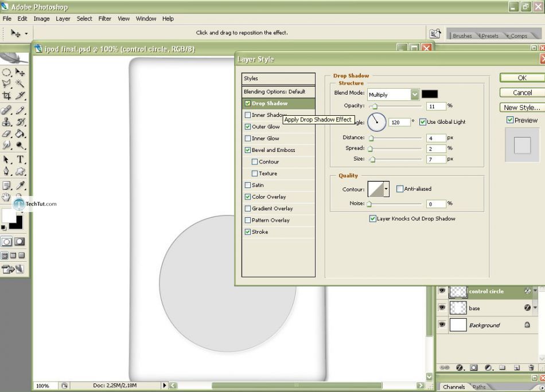This screenshot has width=545, height=392.
Task: Select the Move tool in the toolbox
Action: tap(20, 72)
